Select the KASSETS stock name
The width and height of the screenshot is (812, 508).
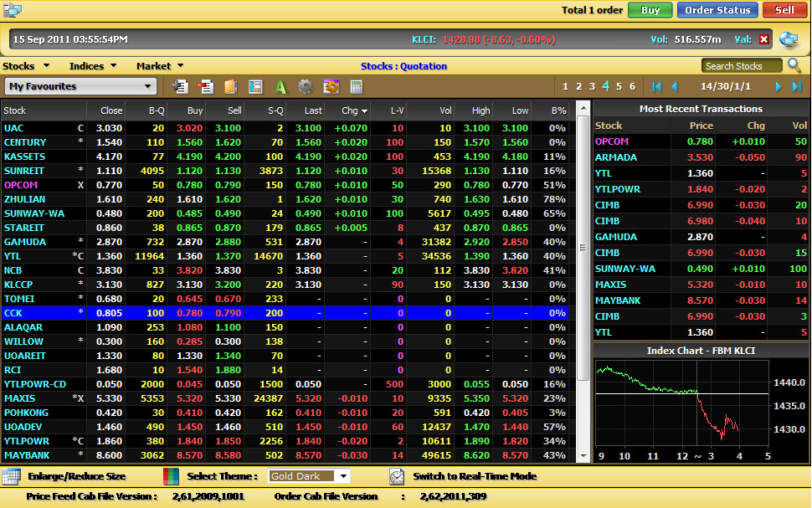pos(24,157)
